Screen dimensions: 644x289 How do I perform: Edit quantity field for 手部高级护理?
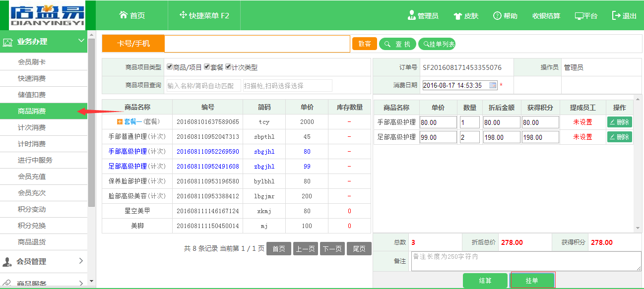tap(469, 122)
